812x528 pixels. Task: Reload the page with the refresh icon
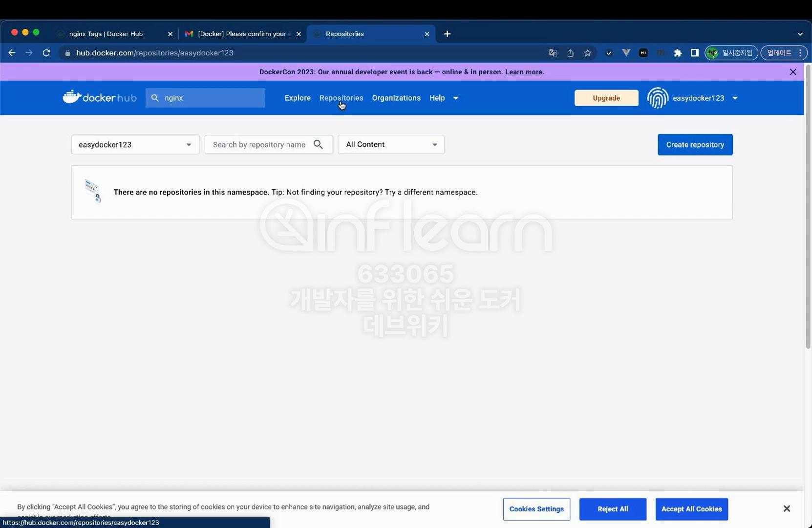(x=46, y=53)
